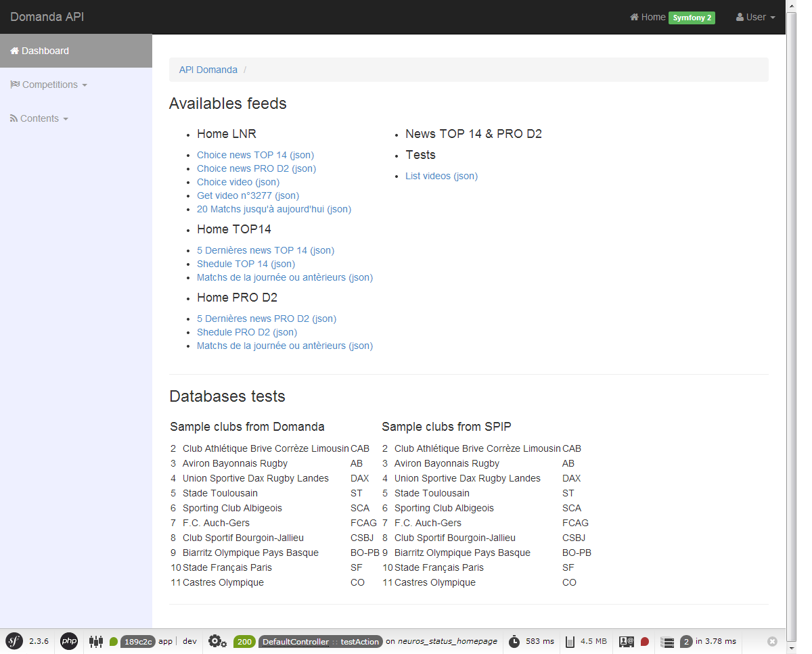Click the 189c2c profiler token badge
This screenshot has height=654, width=812.
tap(138, 641)
